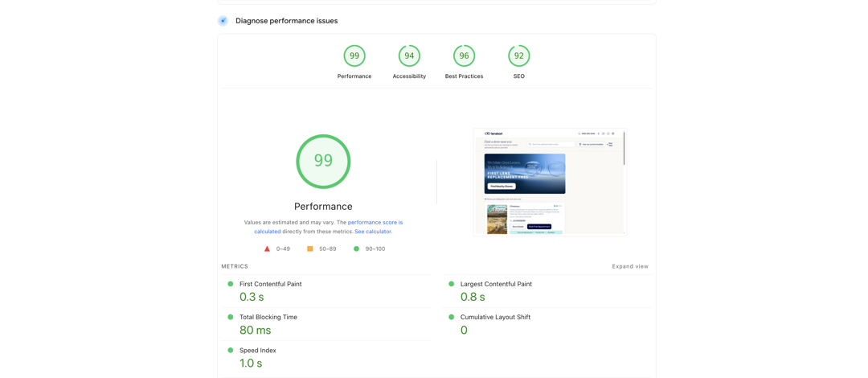This screenshot has width=868, height=378.
Task: Click the Speed Index label
Action: coord(257,351)
